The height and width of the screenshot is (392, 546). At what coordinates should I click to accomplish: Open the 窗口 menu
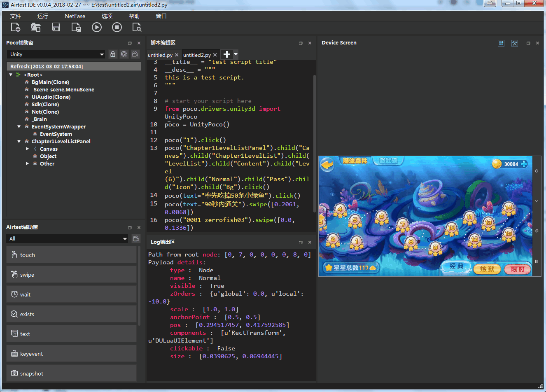click(161, 16)
